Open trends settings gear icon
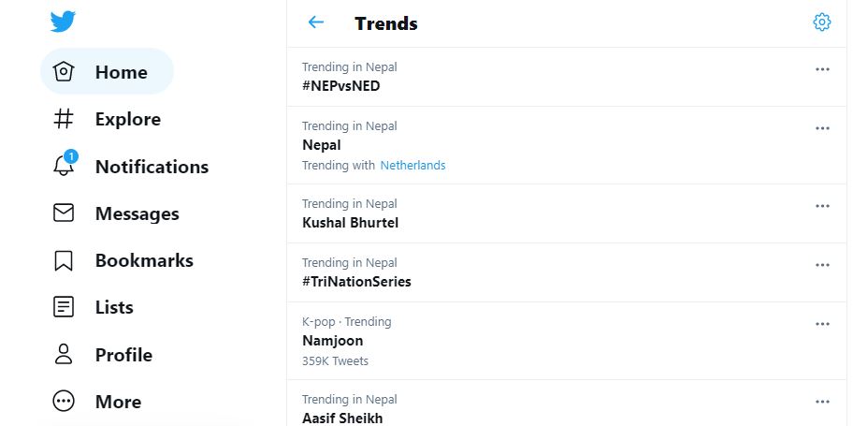 pyautogui.click(x=822, y=22)
